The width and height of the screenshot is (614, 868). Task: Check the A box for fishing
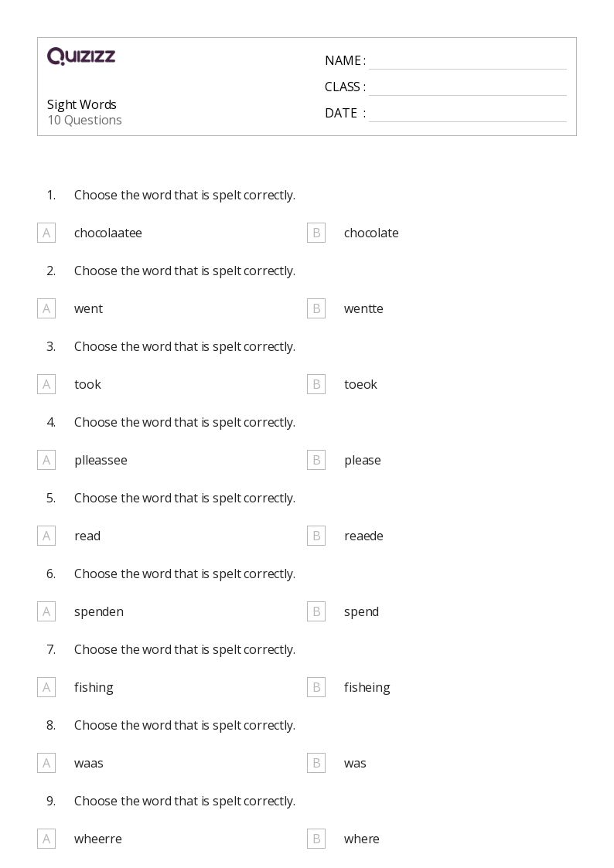[x=46, y=688]
